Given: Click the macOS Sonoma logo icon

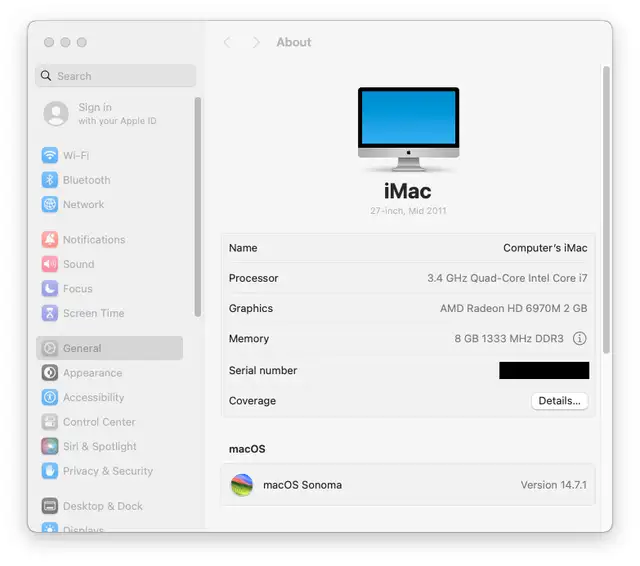Looking at the screenshot, I should click(x=242, y=485).
